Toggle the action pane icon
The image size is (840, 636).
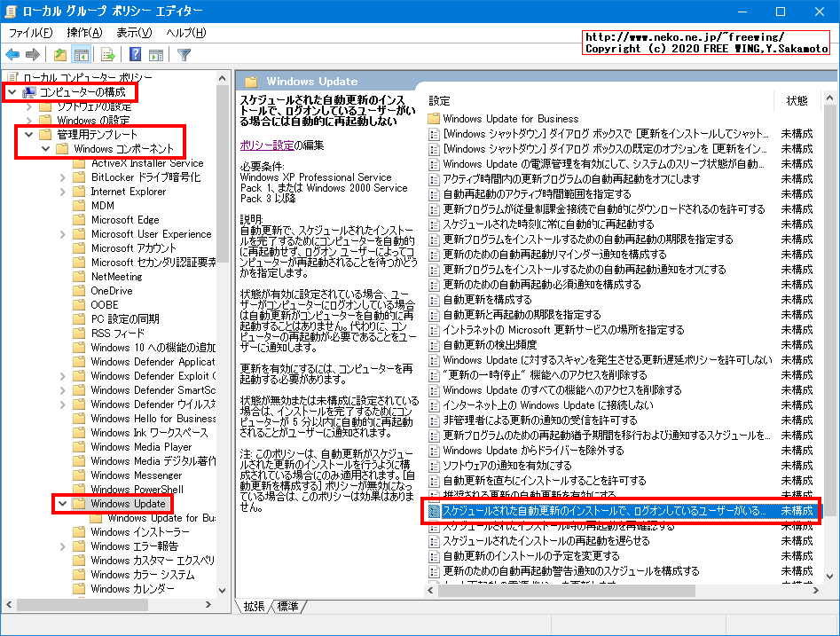[156, 53]
